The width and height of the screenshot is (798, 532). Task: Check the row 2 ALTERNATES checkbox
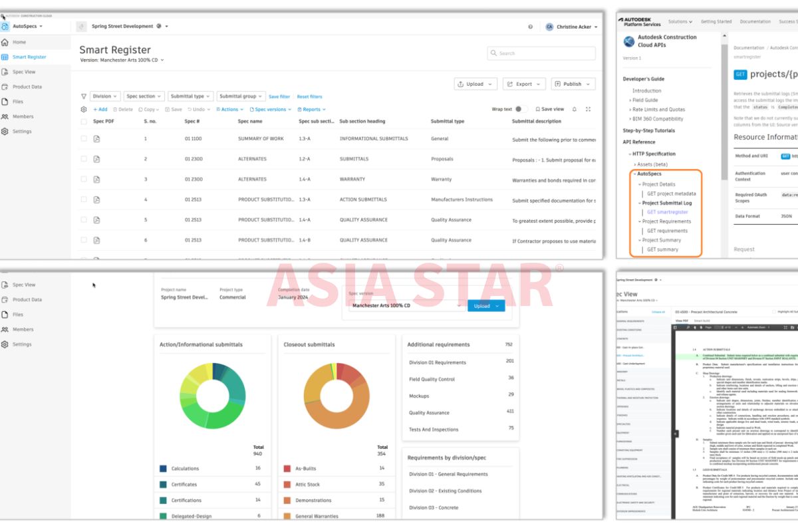point(84,159)
